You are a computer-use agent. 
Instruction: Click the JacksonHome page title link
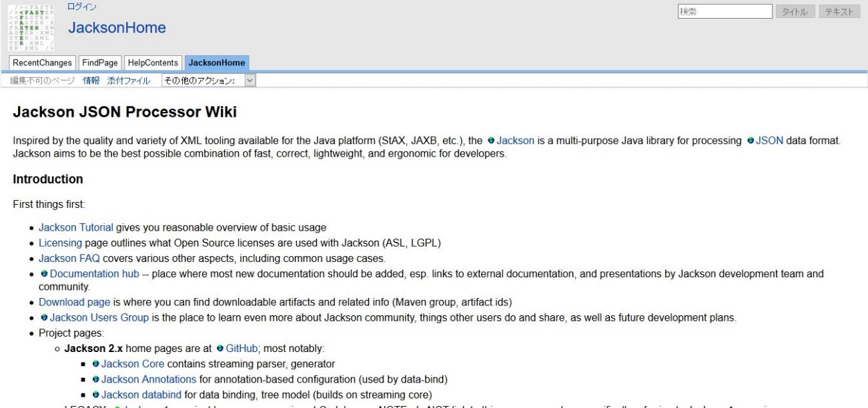click(117, 28)
